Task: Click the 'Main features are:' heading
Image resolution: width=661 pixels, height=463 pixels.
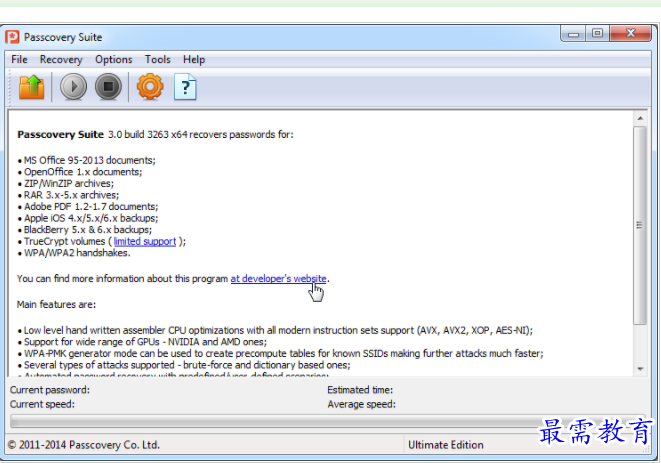Action: (56, 304)
